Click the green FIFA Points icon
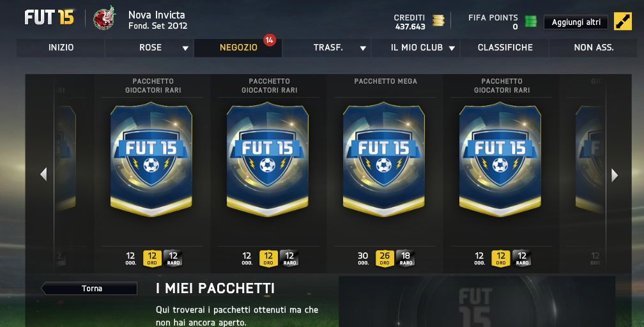This screenshot has height=327, width=644. (x=531, y=21)
